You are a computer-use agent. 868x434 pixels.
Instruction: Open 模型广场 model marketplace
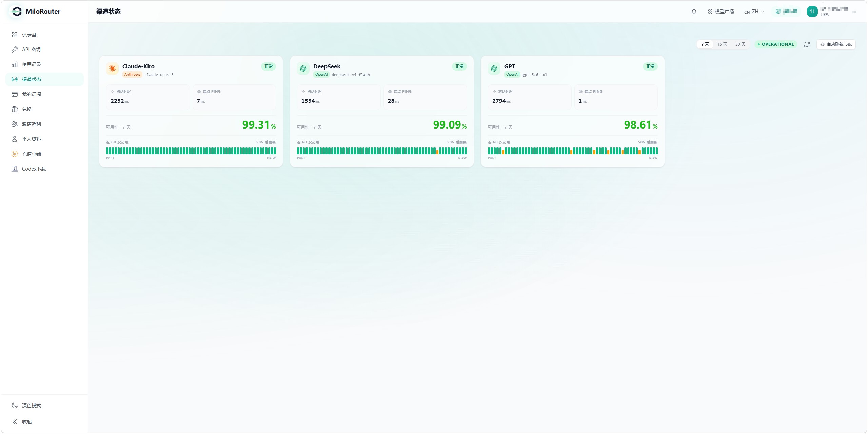[x=721, y=12]
